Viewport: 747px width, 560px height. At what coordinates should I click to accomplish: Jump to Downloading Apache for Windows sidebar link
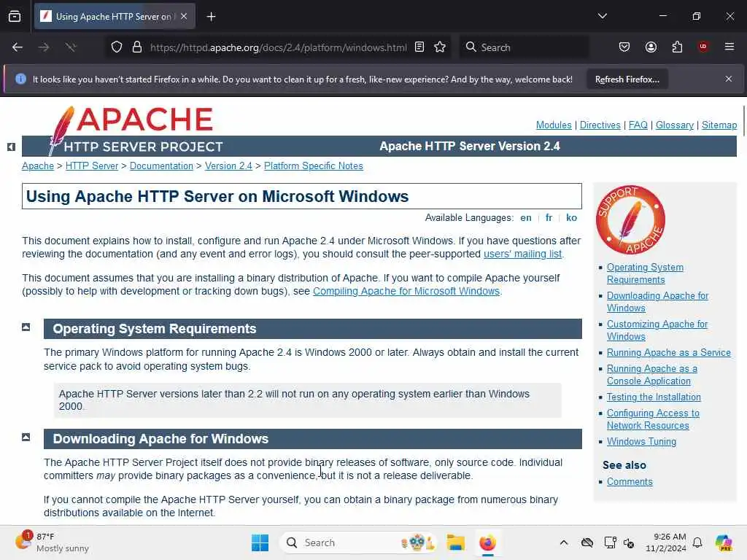[x=657, y=302]
